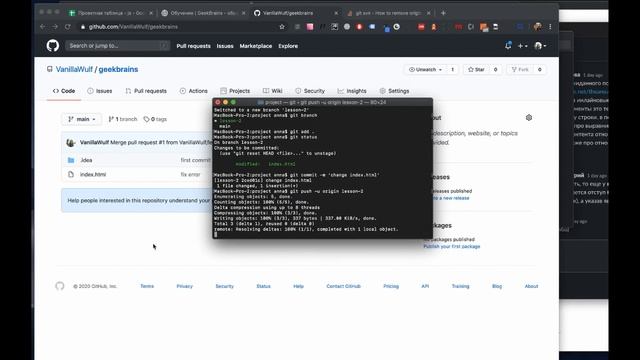Open Marketplace in the top navigation
640x360 pixels.
(x=256, y=46)
